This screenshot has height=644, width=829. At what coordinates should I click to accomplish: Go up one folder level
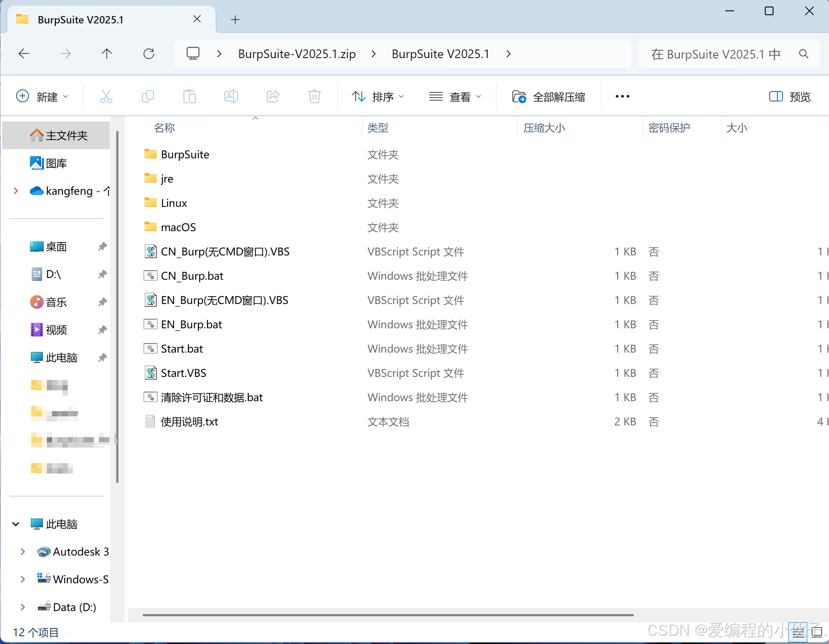click(107, 54)
